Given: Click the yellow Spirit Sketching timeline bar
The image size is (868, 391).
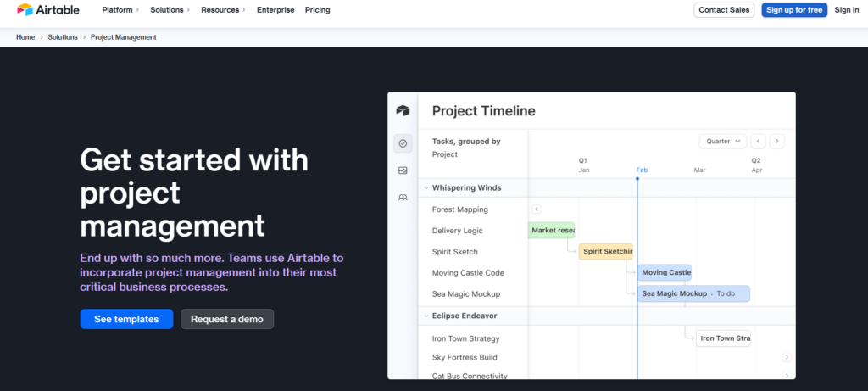Looking at the screenshot, I should 605,252.
